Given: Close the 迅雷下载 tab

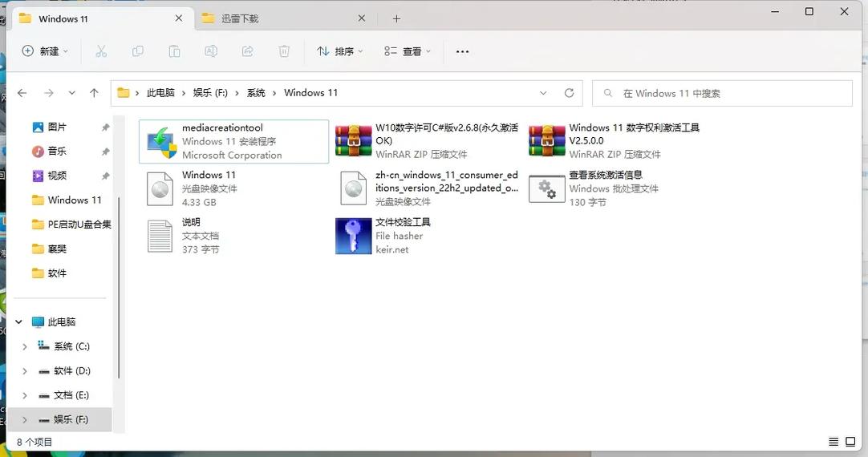Looking at the screenshot, I should click(362, 18).
